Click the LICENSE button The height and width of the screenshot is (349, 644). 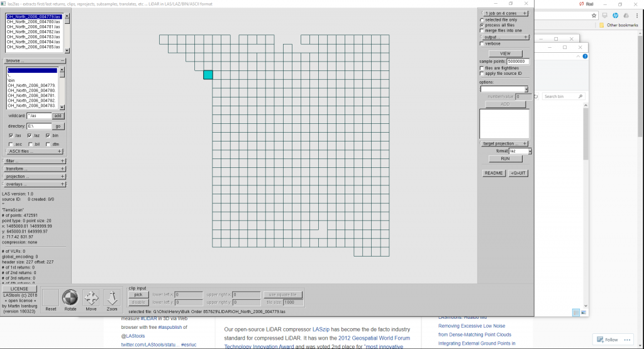pos(19,289)
